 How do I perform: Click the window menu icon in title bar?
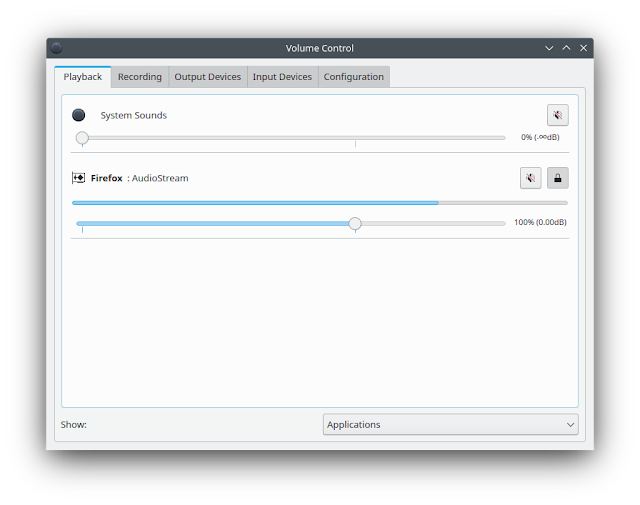(x=57, y=48)
